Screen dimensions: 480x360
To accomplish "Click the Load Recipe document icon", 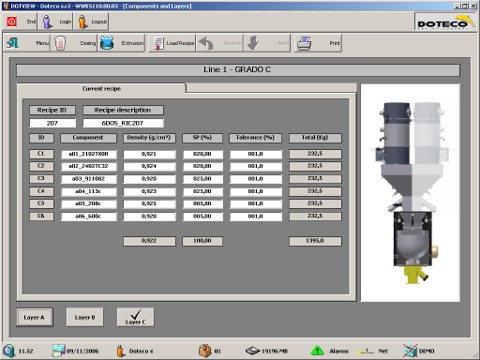I will point(159,43).
